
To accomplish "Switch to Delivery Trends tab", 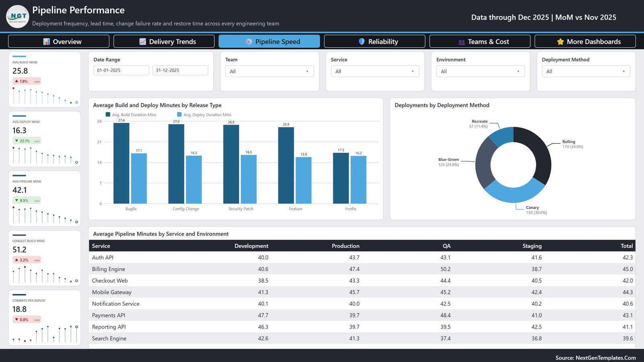I will pos(164,41).
